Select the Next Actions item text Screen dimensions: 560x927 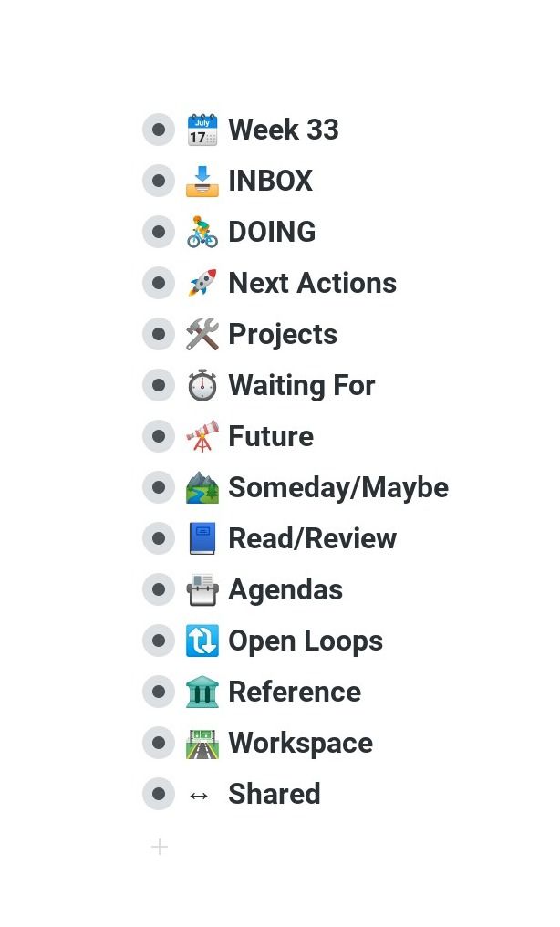[312, 283]
